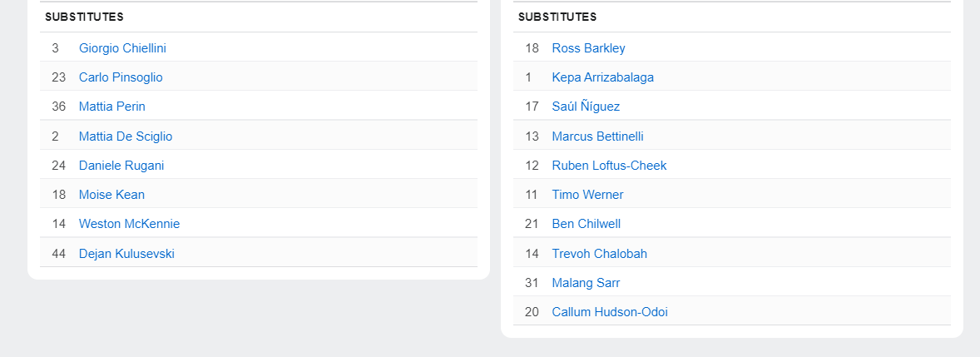Select Mattia Perin from substitutes

tap(112, 107)
